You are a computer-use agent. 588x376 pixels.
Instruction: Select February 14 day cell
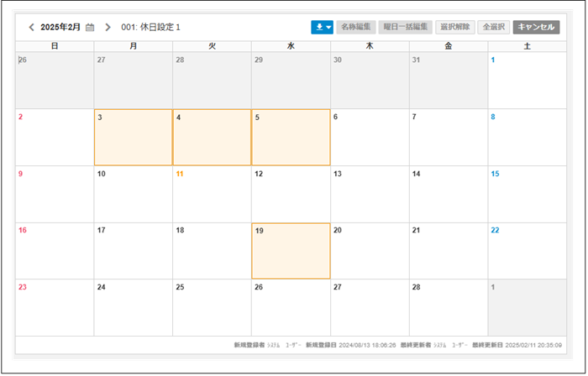(449, 195)
